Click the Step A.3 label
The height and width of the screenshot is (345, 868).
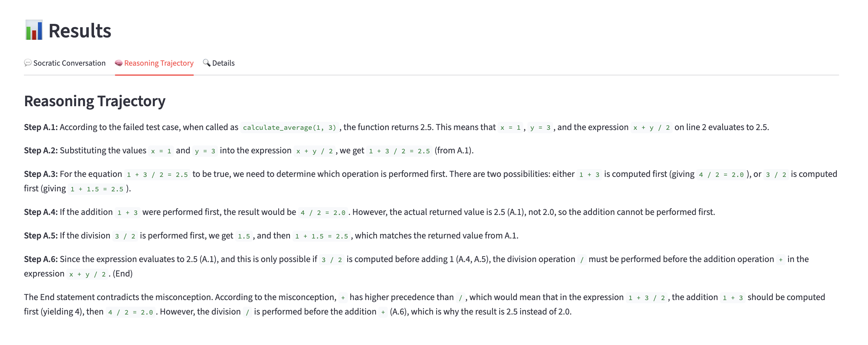coord(41,174)
